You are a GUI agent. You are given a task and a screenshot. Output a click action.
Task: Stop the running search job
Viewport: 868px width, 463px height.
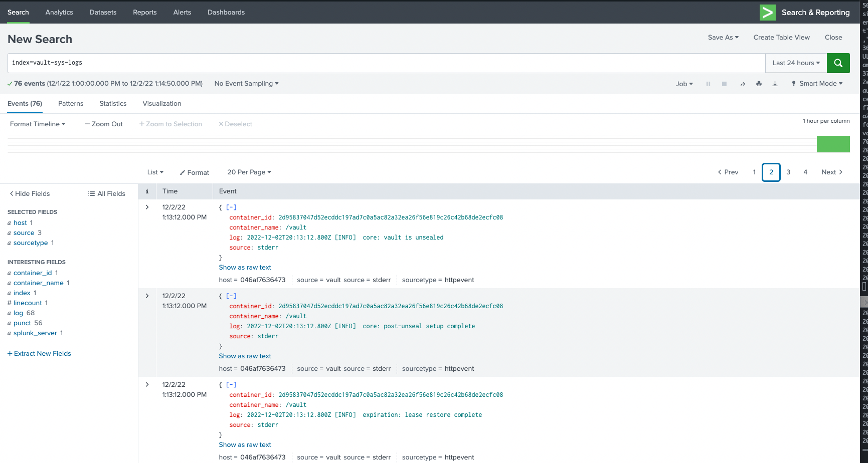coord(724,84)
